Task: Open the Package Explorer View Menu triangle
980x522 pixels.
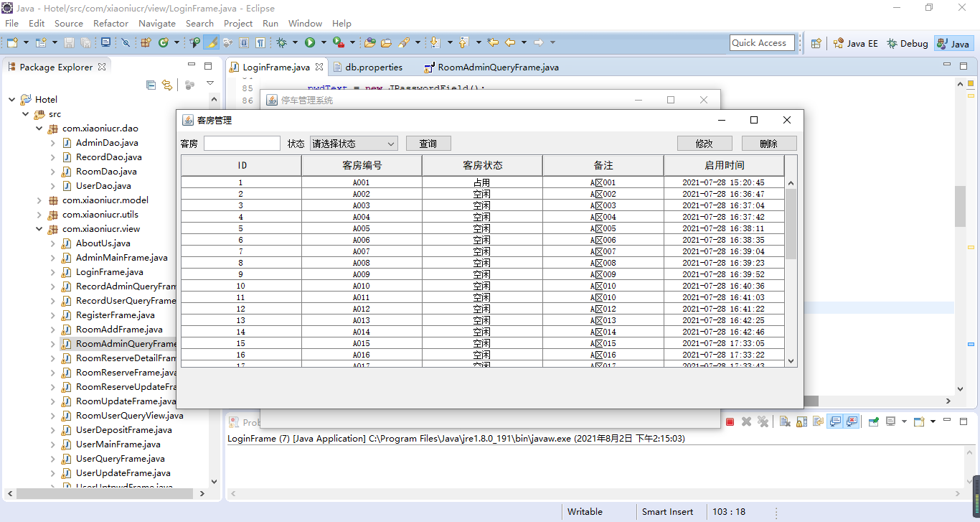Action: click(210, 83)
